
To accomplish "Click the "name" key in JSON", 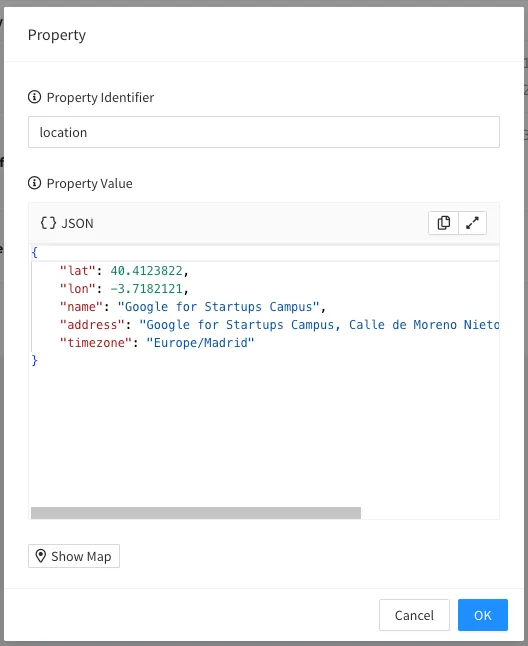I will 81,307.
